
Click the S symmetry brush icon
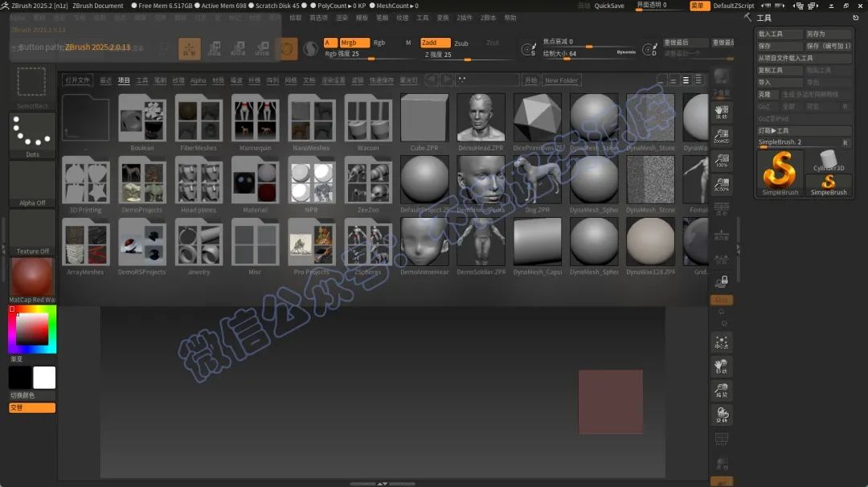tap(529, 50)
